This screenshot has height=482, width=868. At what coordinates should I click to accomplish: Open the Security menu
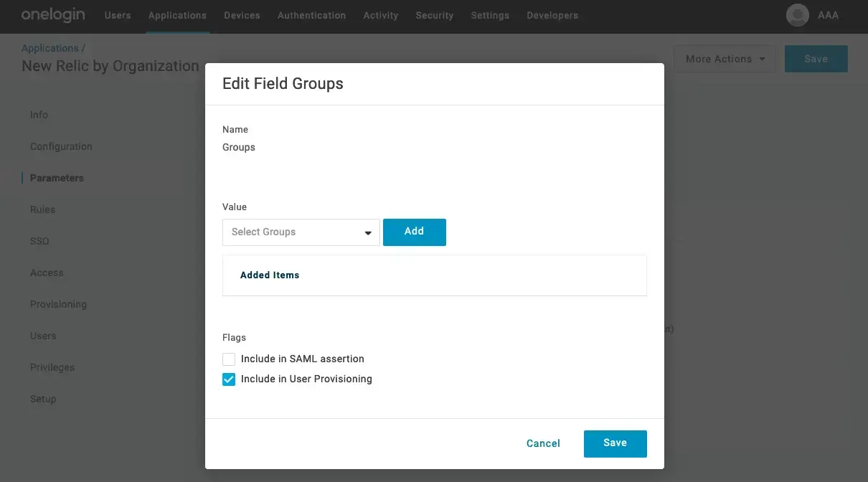tap(434, 15)
